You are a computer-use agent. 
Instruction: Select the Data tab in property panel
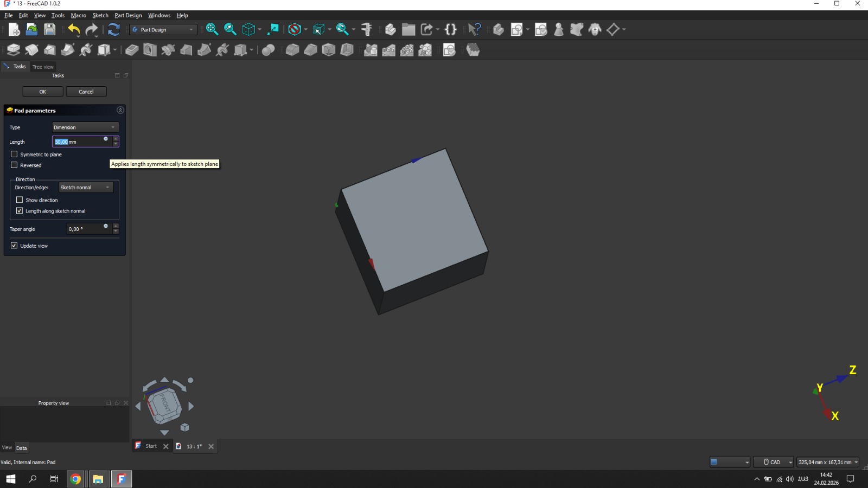[21, 448]
